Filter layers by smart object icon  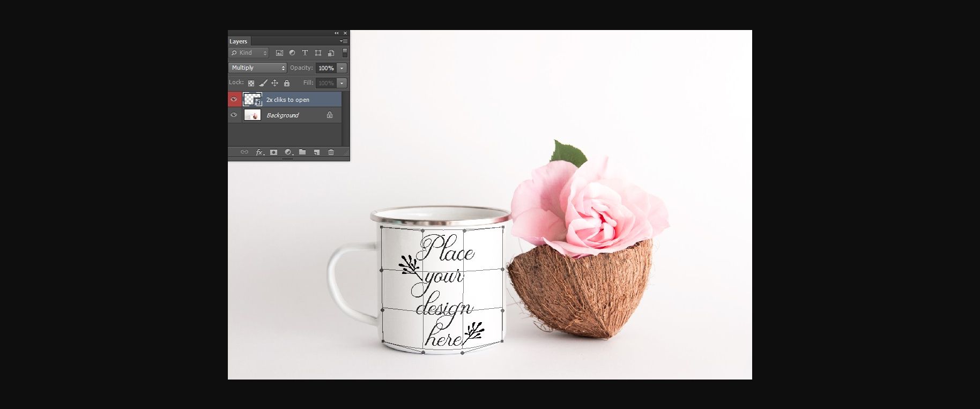pyautogui.click(x=331, y=53)
